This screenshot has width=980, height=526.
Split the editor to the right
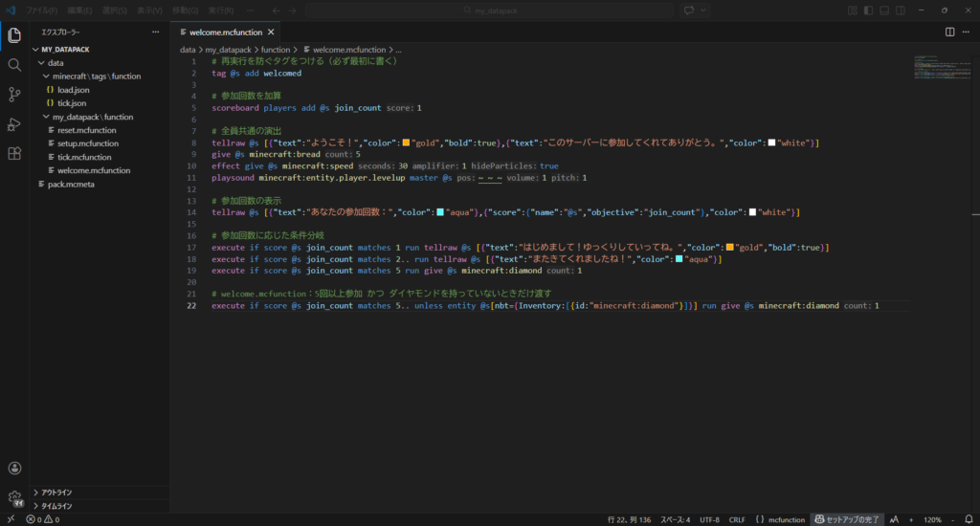click(949, 32)
